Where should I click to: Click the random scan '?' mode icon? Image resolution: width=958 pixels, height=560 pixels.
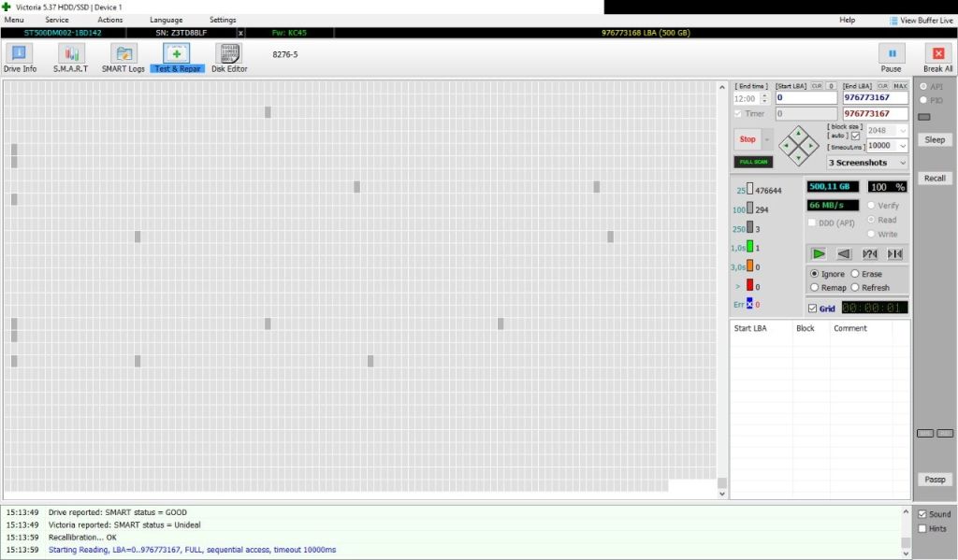(869, 253)
